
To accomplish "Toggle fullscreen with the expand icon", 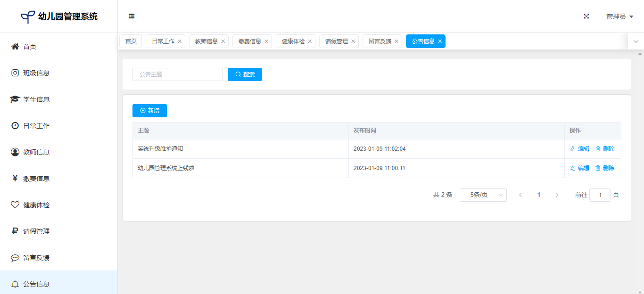I will 586,16.
